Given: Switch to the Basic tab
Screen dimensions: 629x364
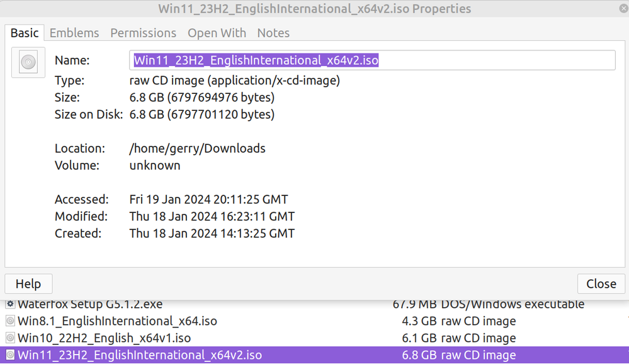Looking at the screenshot, I should [x=25, y=33].
